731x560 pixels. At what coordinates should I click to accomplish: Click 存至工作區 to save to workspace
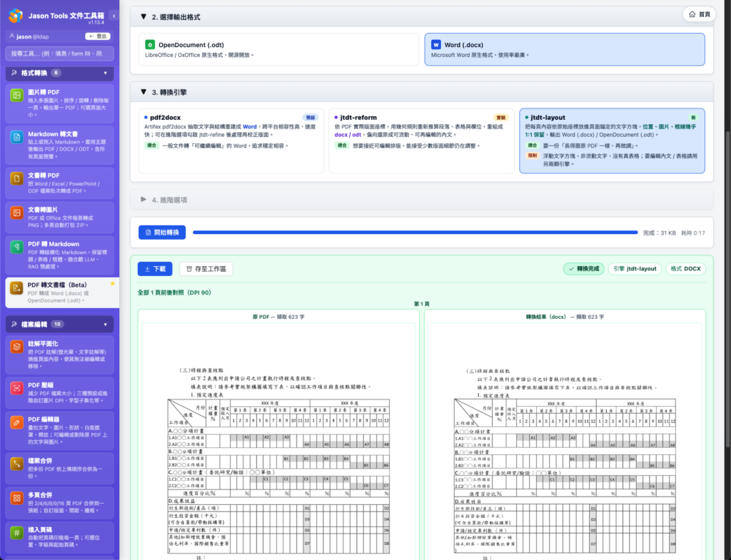coord(206,269)
